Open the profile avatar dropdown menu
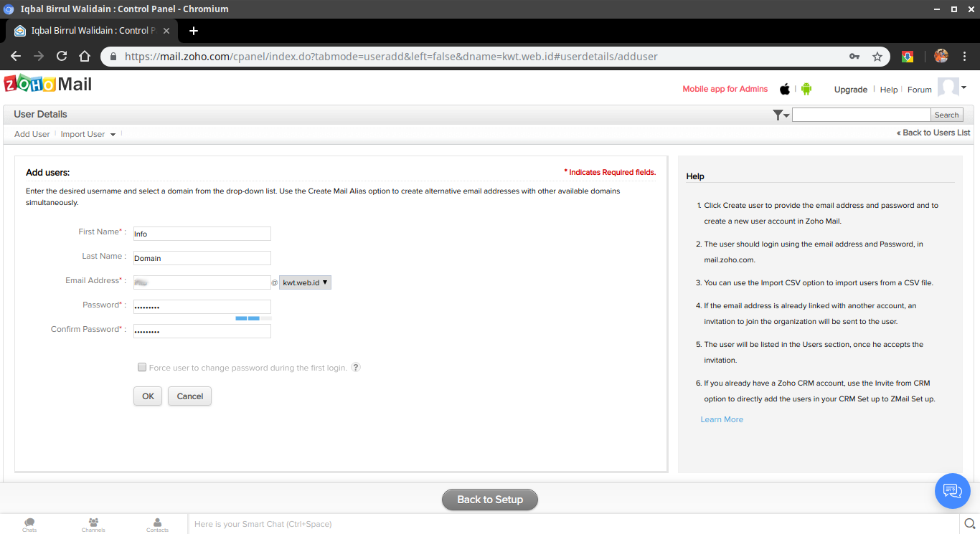Viewport: 980px width, 534px height. pyautogui.click(x=952, y=87)
